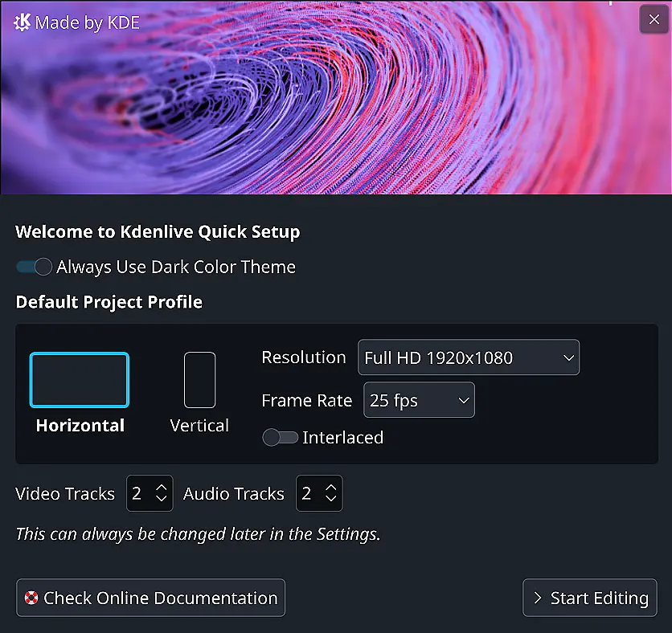Decrement Audio Tracks using down arrow
The image size is (672, 633).
pyautogui.click(x=331, y=500)
